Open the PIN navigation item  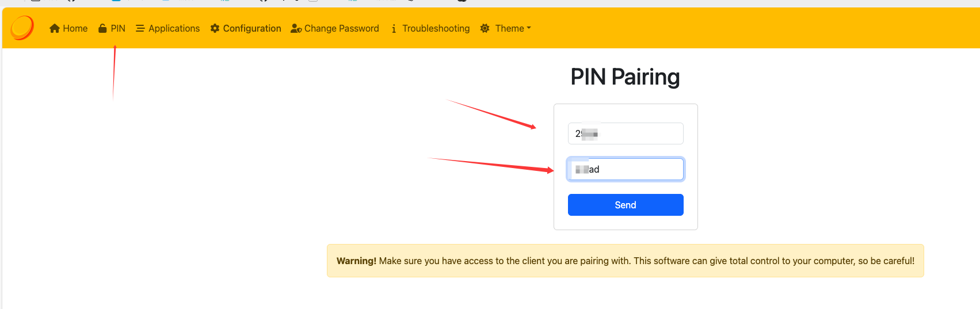point(118,28)
